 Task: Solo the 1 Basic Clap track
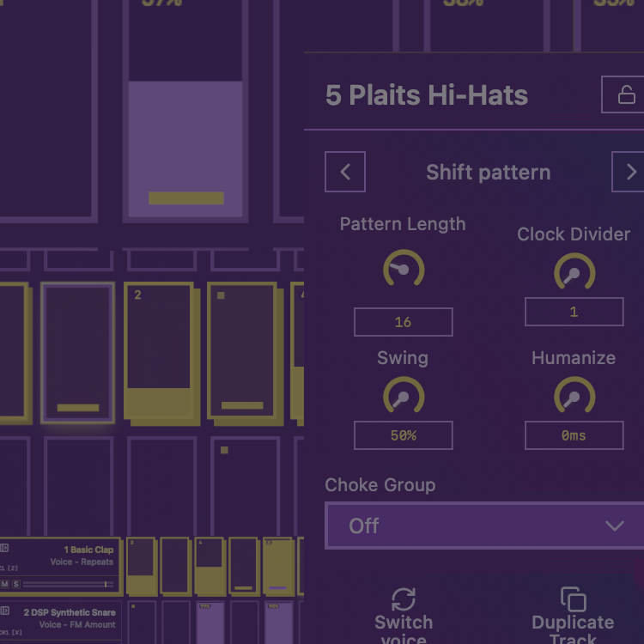click(x=15, y=584)
